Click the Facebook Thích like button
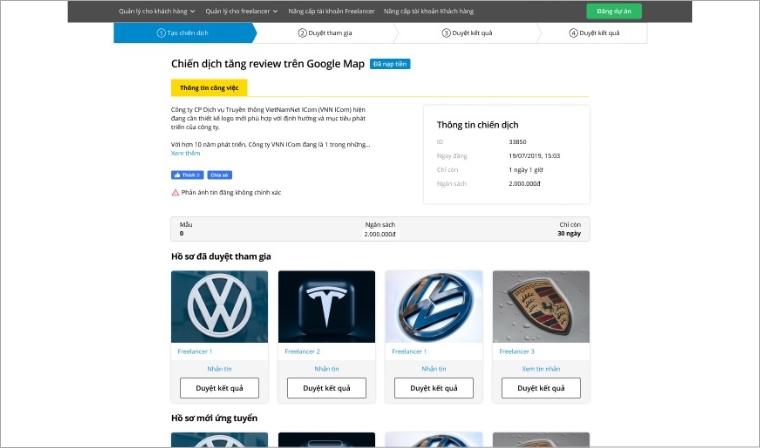 click(x=187, y=175)
